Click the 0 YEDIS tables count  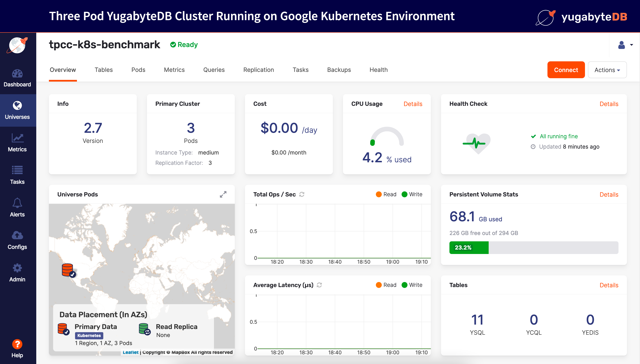[590, 320]
